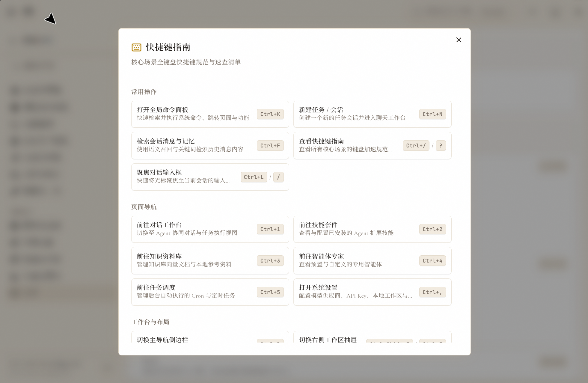Click description 使用语义召回与关键词检索历史消息内容

point(190,149)
